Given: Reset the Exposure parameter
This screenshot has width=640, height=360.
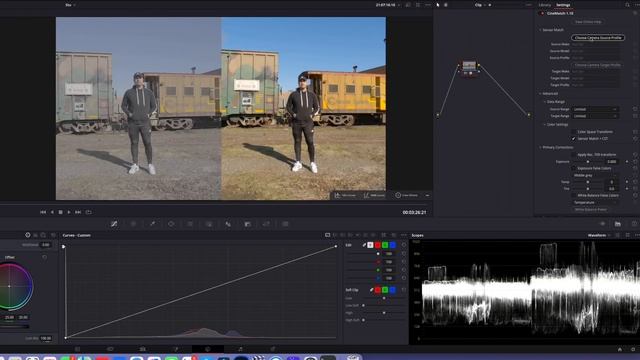Looking at the screenshot, I should (635, 162).
